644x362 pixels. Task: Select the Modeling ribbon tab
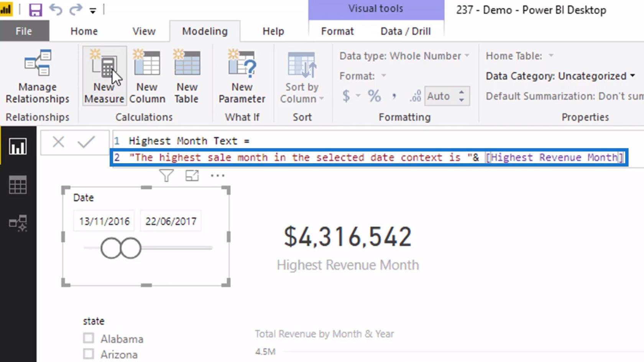click(205, 31)
